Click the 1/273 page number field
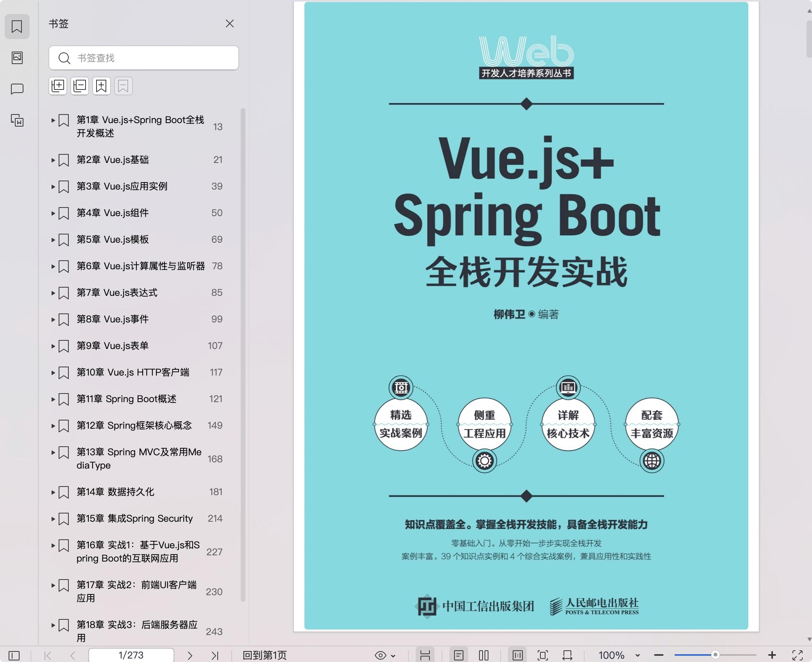812x662 pixels. tap(131, 655)
